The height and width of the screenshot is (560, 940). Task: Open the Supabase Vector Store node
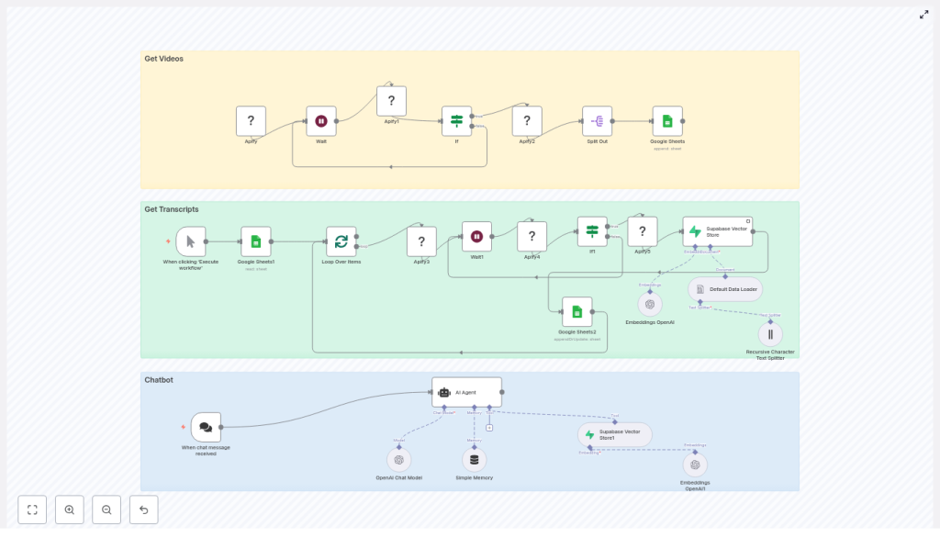(x=717, y=231)
